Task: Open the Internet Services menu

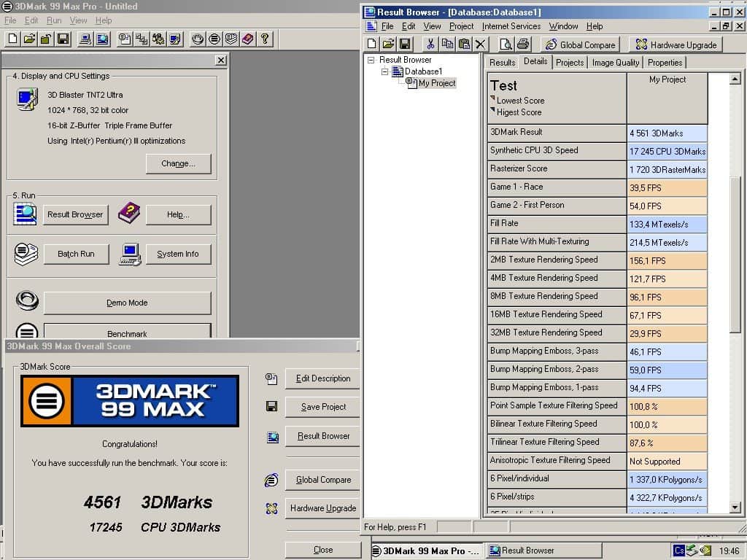Action: click(511, 26)
